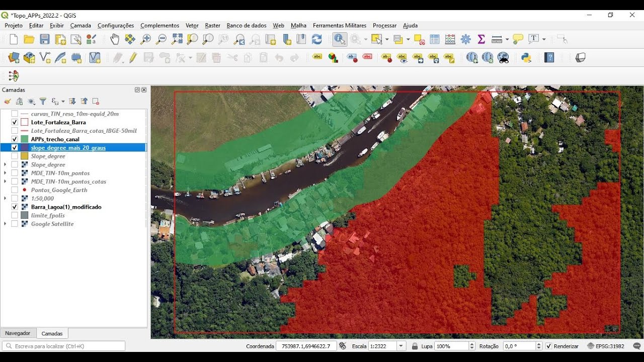Enable the Pontos_Google_Earth layer checkbox

pos(15,190)
